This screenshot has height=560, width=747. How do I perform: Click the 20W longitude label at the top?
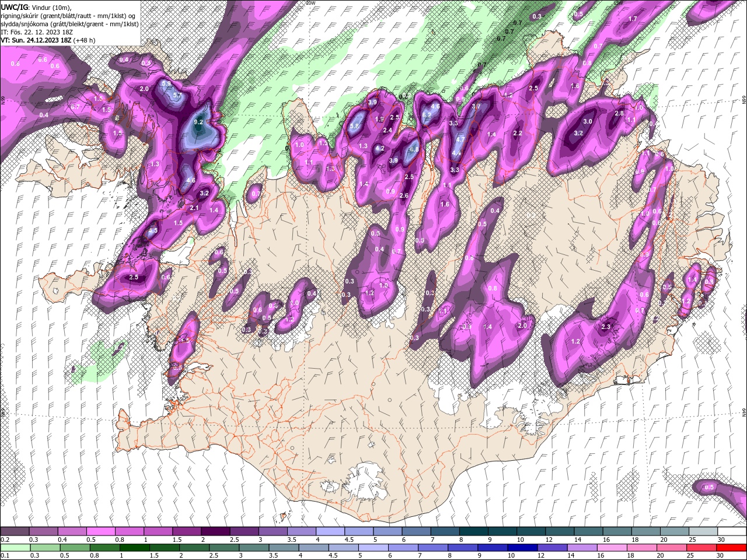tap(310, 3)
